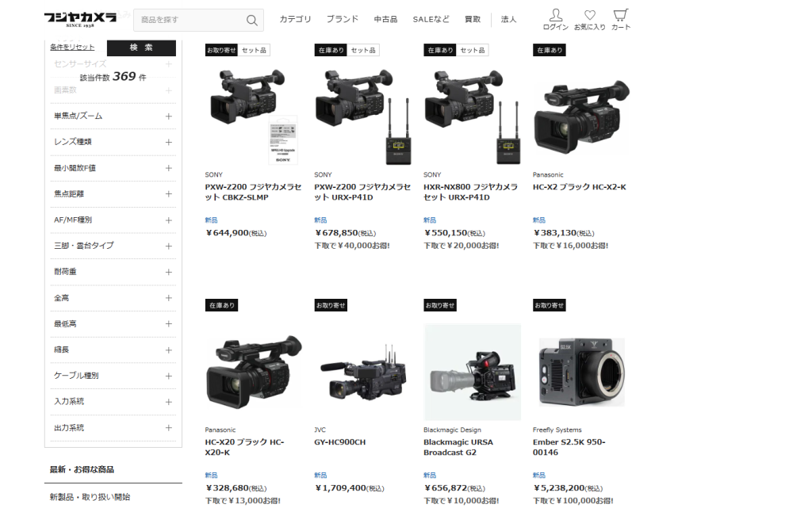
Task: Open the カテゴリ menu
Action: coord(295,19)
